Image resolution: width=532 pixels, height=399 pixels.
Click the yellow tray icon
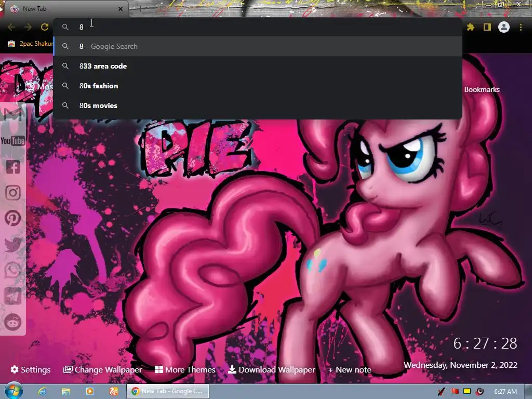coord(467,392)
